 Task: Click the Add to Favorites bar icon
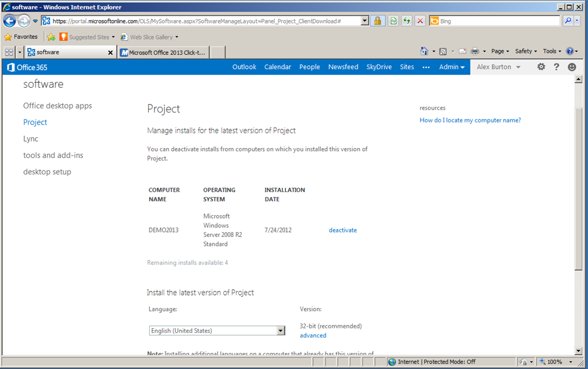pos(51,37)
